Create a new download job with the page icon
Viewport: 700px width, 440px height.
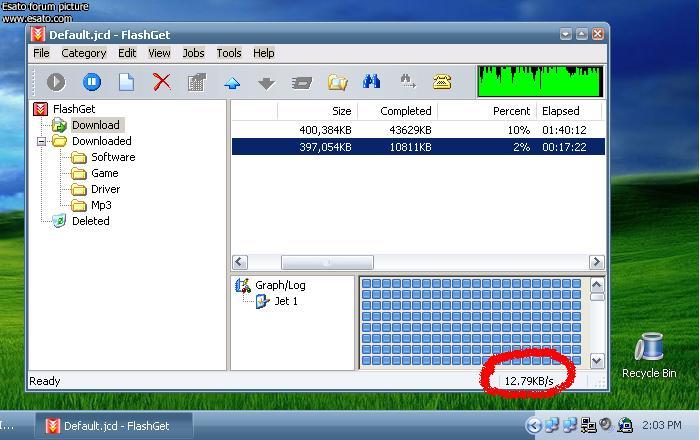(x=126, y=82)
